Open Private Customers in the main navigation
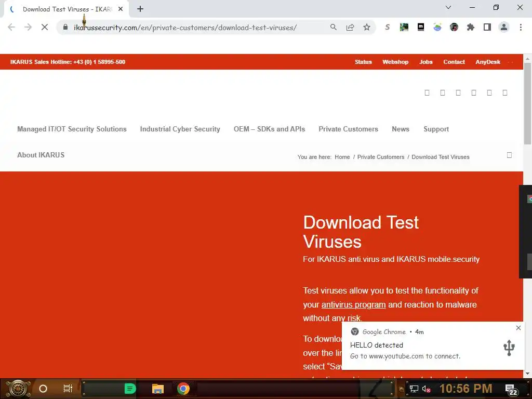The height and width of the screenshot is (399, 532). (348, 129)
